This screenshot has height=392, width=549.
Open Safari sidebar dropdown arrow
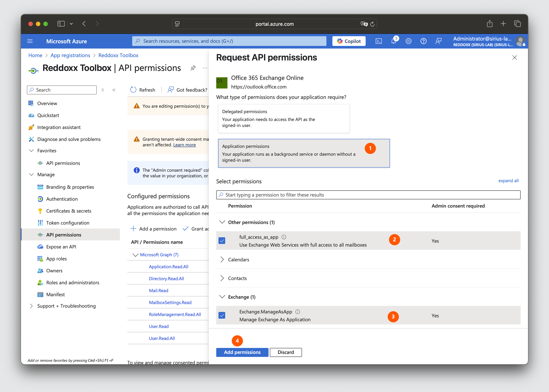71,24
